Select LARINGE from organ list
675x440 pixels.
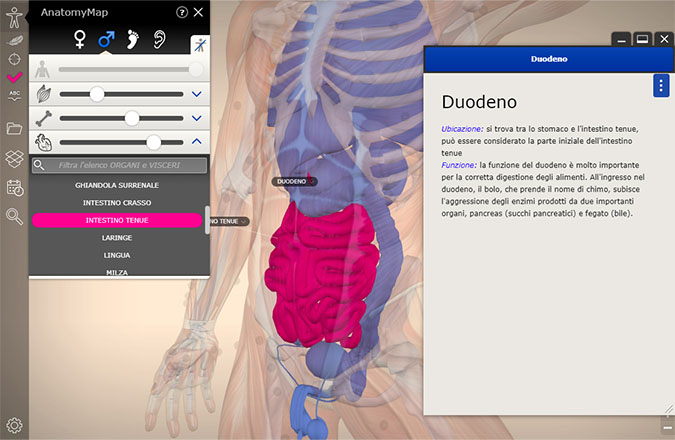click(117, 237)
